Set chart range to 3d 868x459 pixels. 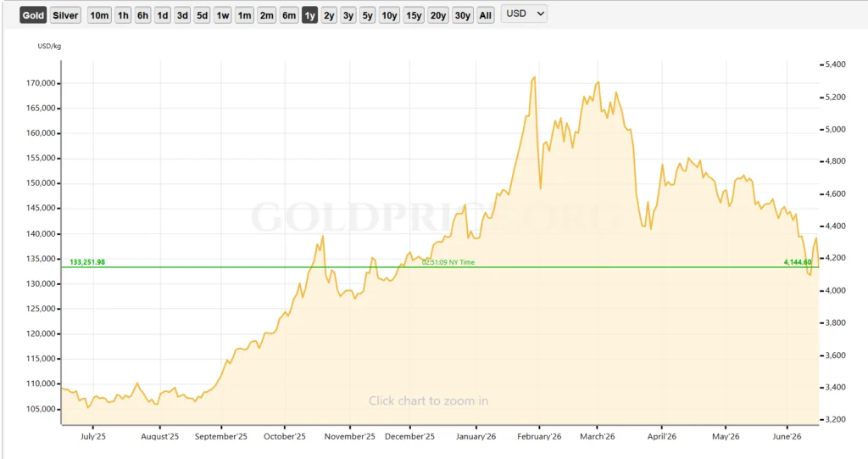(x=182, y=15)
